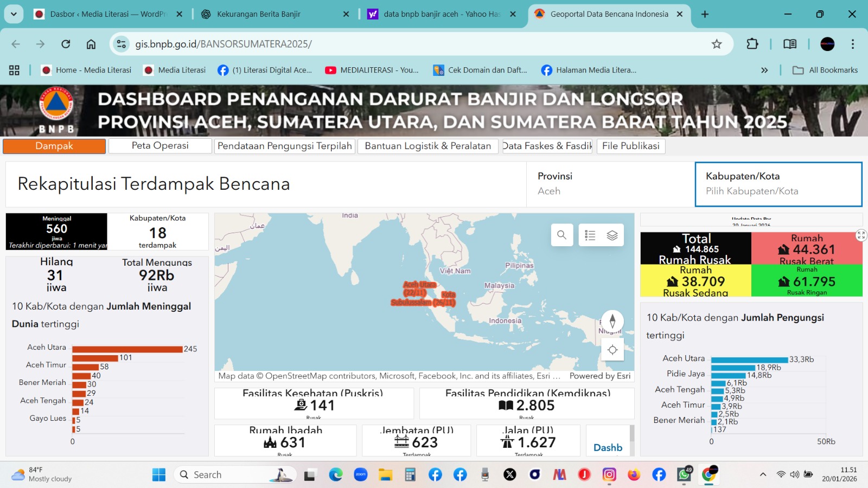Show the hidden bookmarks overflow
Screen dimensions: 868x488
coord(764,70)
